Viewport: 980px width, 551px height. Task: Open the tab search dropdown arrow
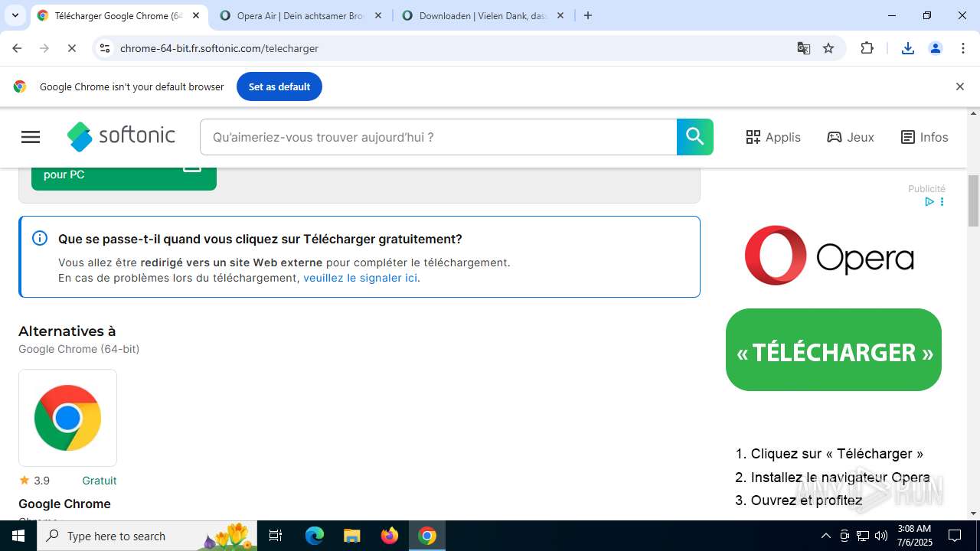click(15, 15)
